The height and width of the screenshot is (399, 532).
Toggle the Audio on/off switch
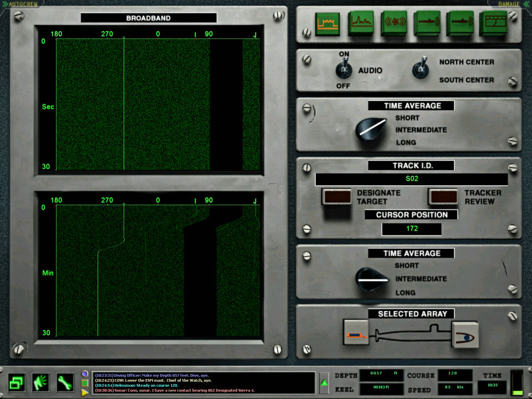tap(344, 70)
